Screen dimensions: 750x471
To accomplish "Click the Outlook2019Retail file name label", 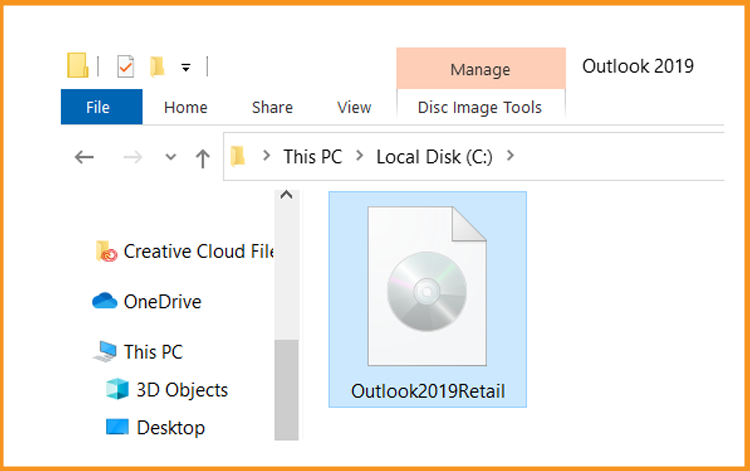I will 428,391.
